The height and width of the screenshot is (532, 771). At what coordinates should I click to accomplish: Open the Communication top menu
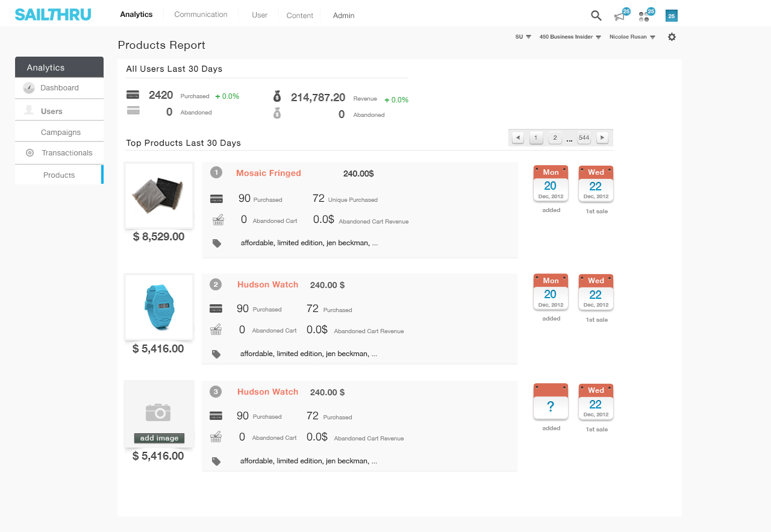tap(201, 14)
